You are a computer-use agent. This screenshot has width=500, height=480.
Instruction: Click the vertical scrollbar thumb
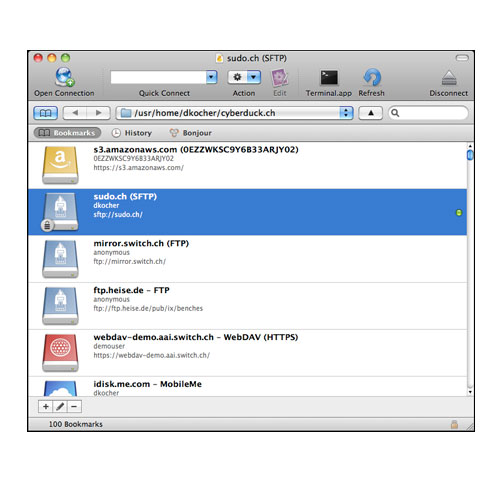point(470,155)
